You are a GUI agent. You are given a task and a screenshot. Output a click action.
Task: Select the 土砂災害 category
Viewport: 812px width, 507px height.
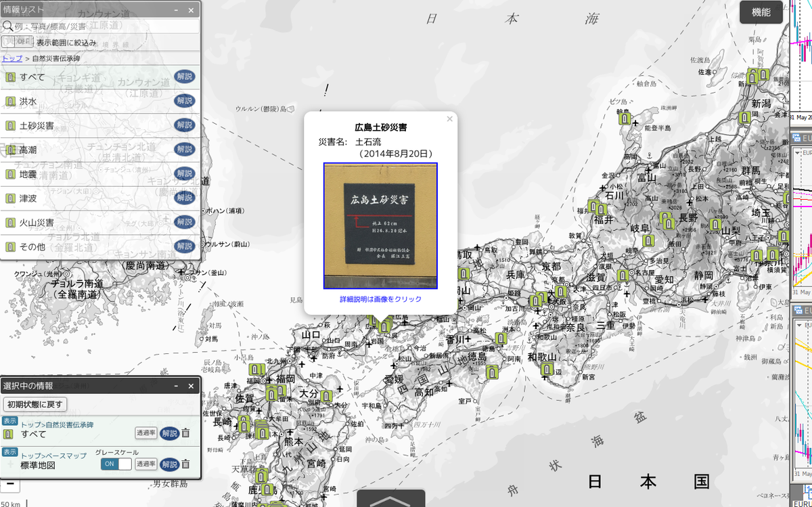[x=37, y=126]
